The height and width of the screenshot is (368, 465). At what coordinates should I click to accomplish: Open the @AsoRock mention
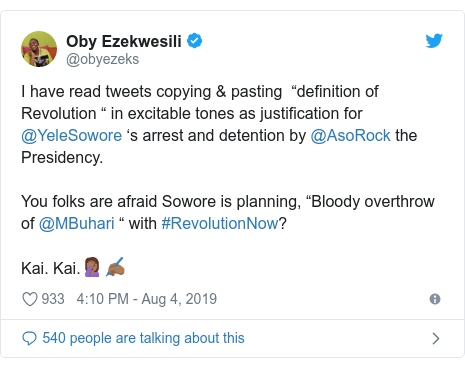coord(350,136)
